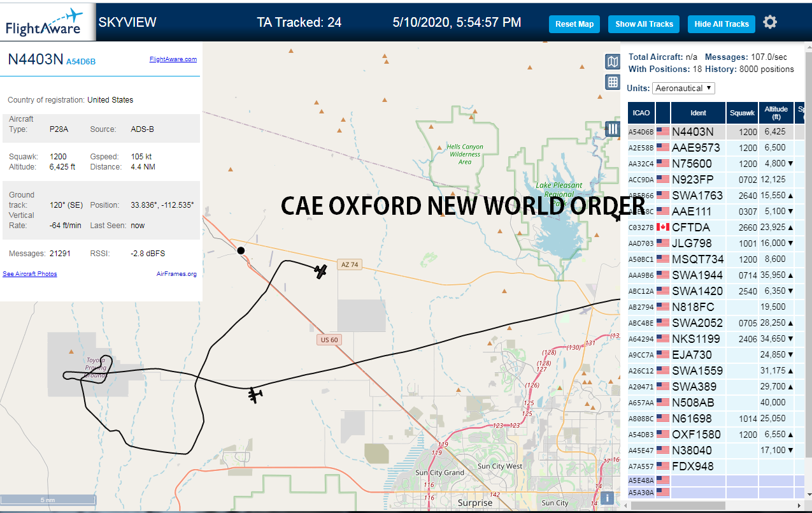Screen dimensions: 812x513
Task: Select the SWA1763 aircraft row
Action: point(715,196)
